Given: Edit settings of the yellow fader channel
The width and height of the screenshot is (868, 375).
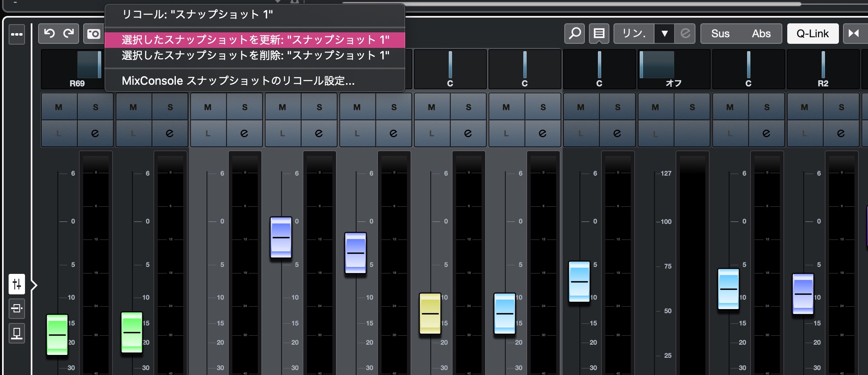Looking at the screenshot, I should [468, 133].
